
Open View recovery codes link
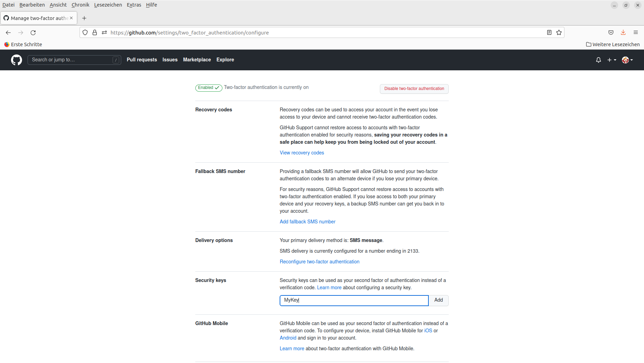302,153
